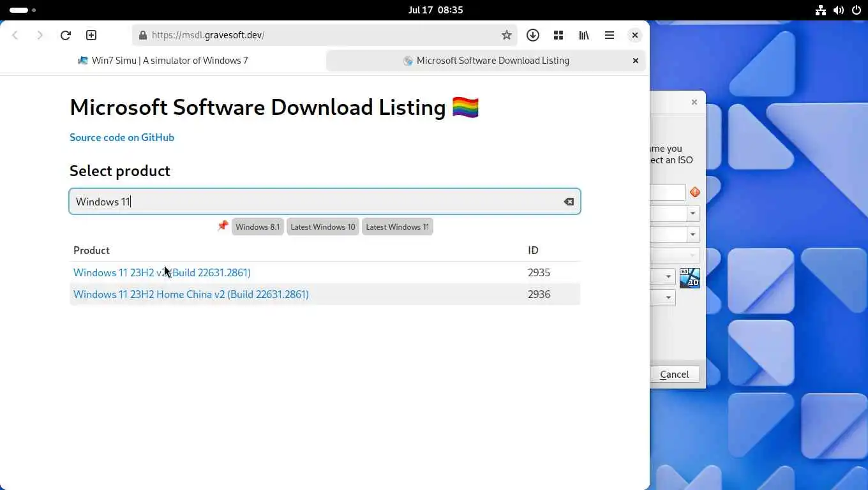
Task: Open the lowest dropdown in the dialog
Action: [x=669, y=297]
